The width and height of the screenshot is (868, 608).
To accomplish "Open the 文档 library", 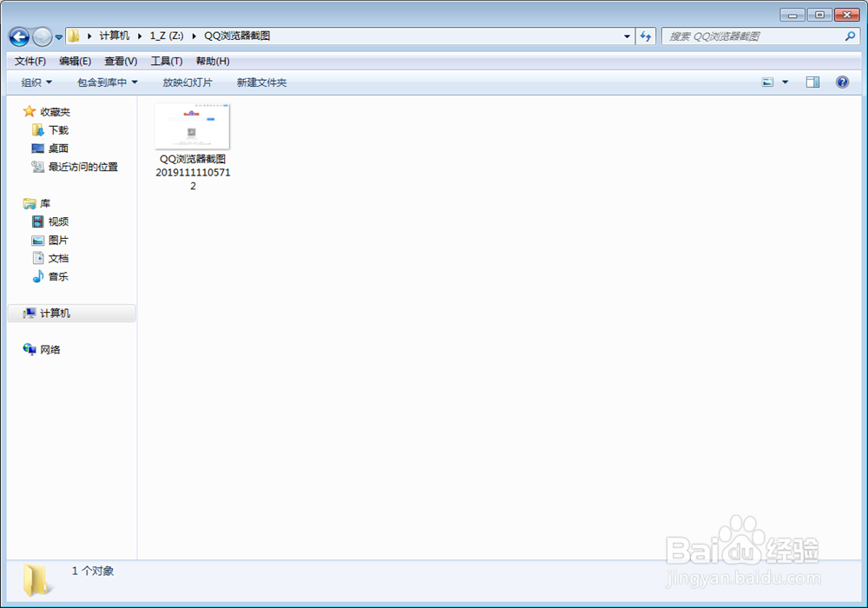I will coord(50,259).
